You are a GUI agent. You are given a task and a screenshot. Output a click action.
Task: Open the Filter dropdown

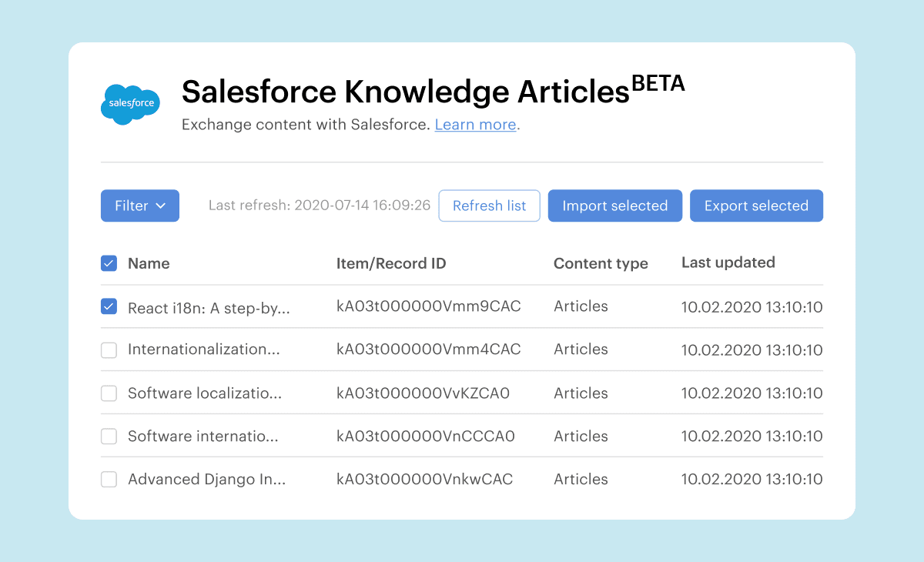pos(139,206)
